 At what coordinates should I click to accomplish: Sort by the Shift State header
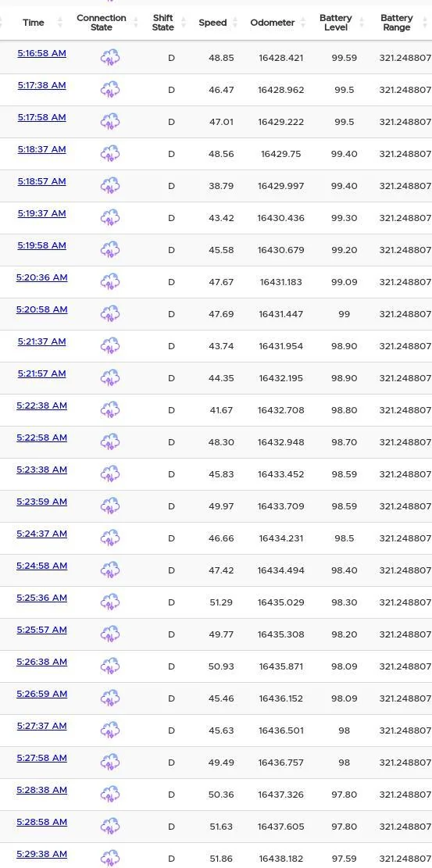[162, 23]
